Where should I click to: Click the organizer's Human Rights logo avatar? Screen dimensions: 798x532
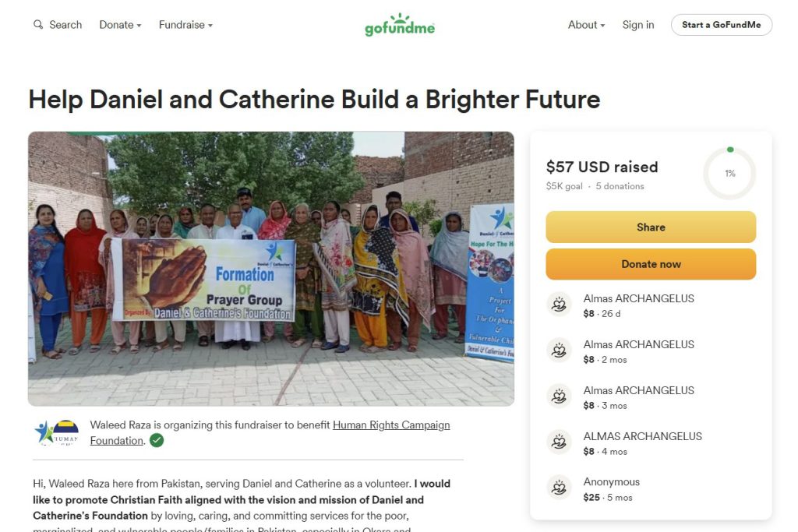pyautogui.click(x=57, y=432)
